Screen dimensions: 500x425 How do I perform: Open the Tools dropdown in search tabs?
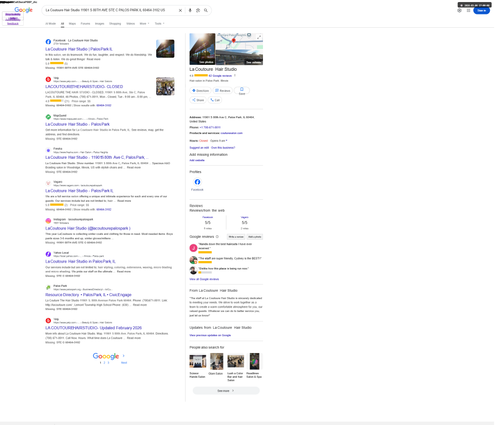click(159, 24)
